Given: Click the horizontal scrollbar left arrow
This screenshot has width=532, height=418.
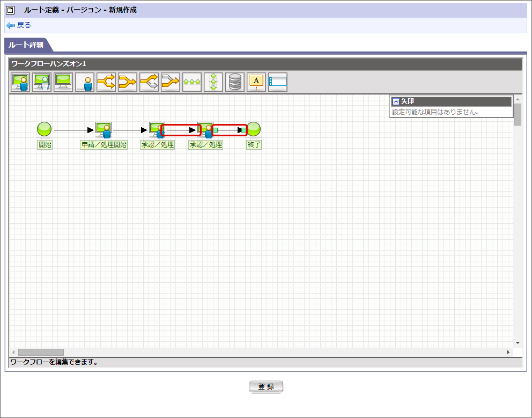Looking at the screenshot, I should tap(13, 352).
